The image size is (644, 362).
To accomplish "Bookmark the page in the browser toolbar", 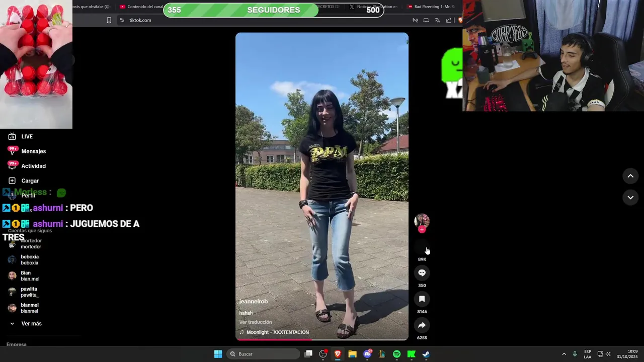I will click(109, 20).
